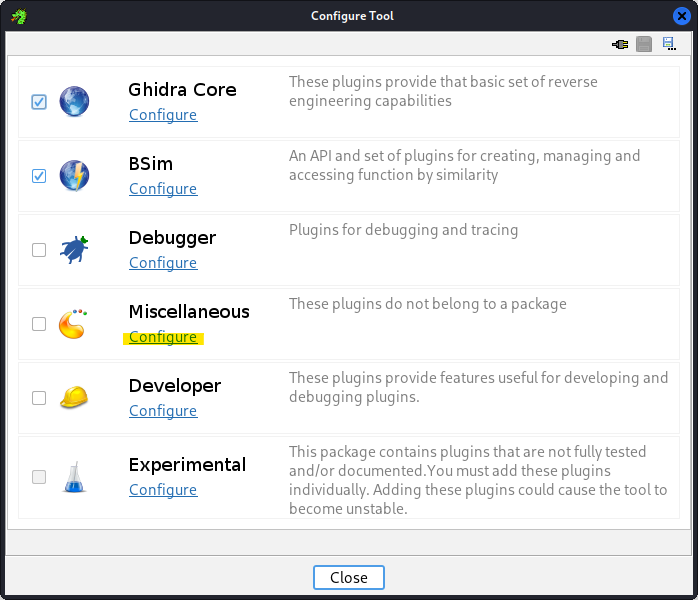Viewport: 698px width, 600px height.
Task: Click the BSim lightning globe icon
Action: click(74, 175)
